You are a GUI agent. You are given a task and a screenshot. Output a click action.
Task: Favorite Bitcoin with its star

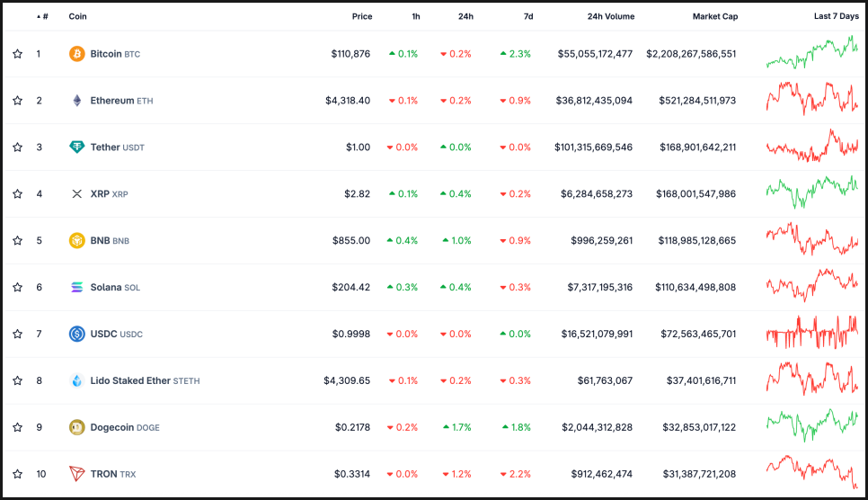tap(18, 54)
